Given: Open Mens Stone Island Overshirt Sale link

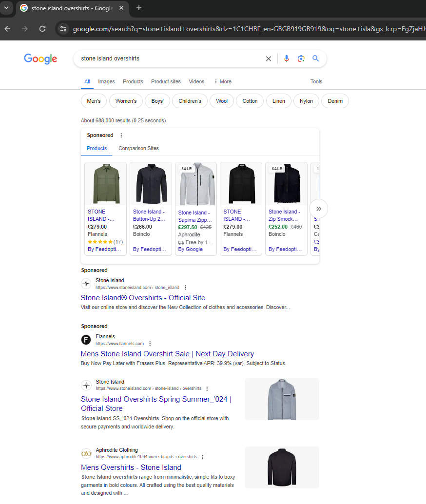Looking at the screenshot, I should coord(167,354).
